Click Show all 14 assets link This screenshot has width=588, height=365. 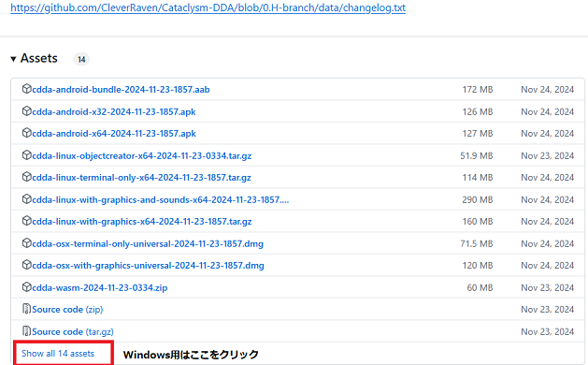pos(58,354)
